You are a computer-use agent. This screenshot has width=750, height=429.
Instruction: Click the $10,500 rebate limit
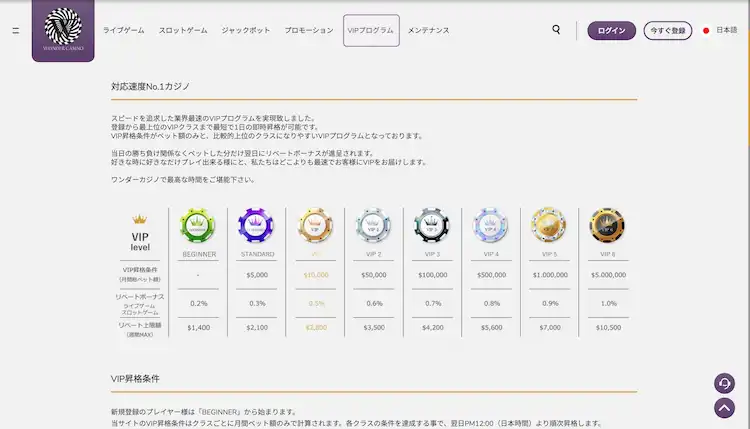tap(608, 328)
